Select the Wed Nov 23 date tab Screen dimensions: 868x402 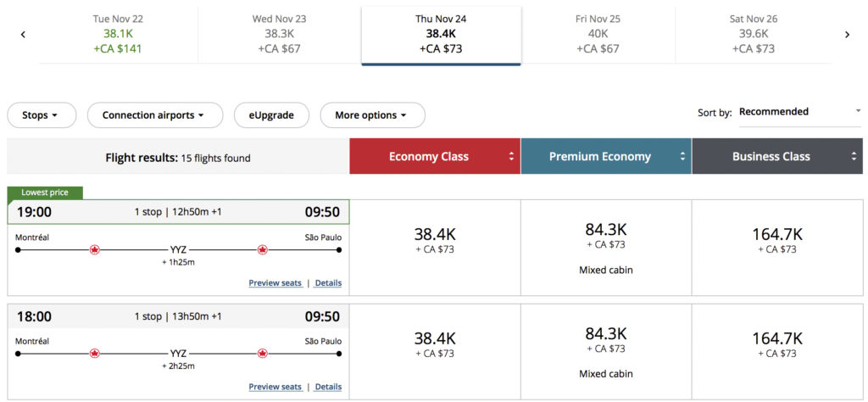[x=279, y=34]
